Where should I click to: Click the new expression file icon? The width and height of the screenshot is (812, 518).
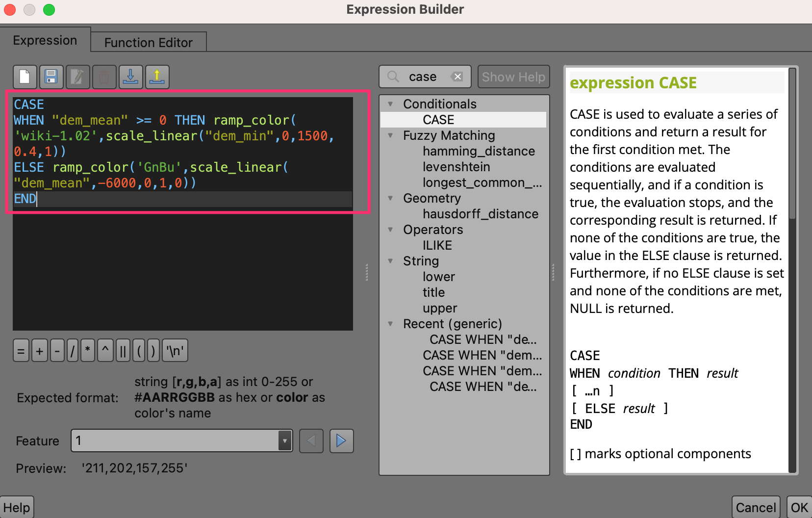pos(25,77)
